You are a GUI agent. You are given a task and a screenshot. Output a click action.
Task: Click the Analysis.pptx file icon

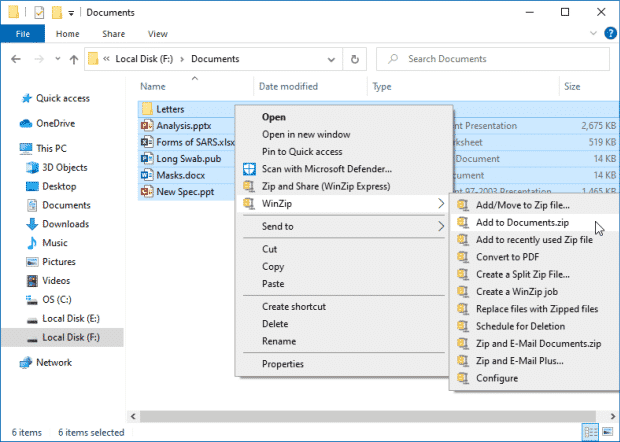coord(147,126)
